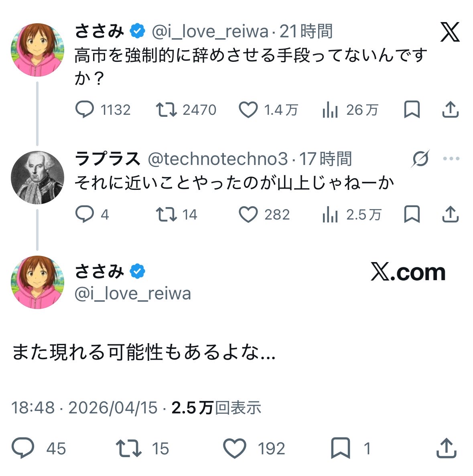Repost the top post with 2470 reposts

point(166,110)
